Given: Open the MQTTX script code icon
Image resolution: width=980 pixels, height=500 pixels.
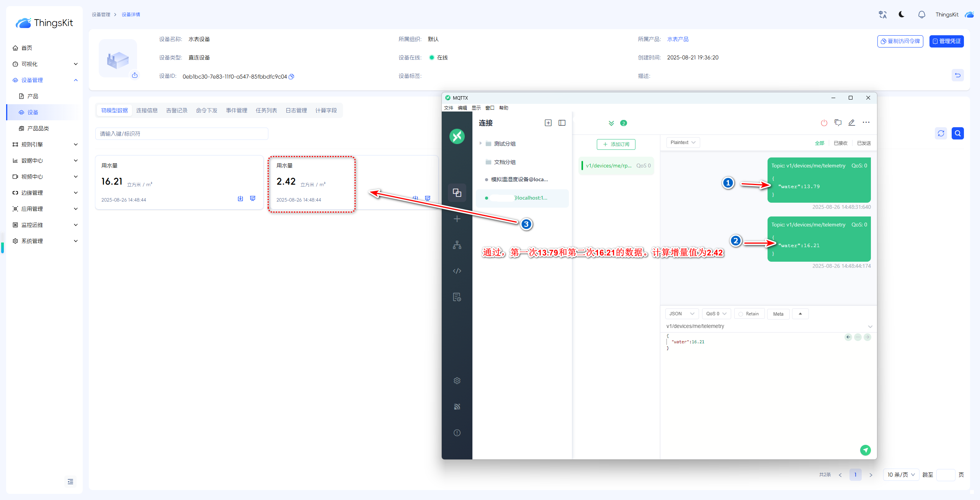Looking at the screenshot, I should tap(457, 271).
